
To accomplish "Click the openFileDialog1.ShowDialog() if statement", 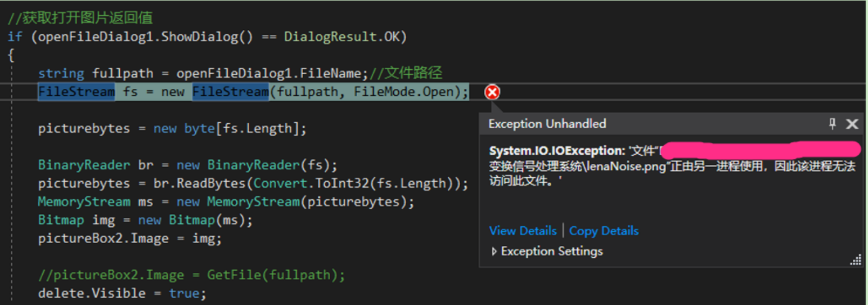I will point(207,37).
